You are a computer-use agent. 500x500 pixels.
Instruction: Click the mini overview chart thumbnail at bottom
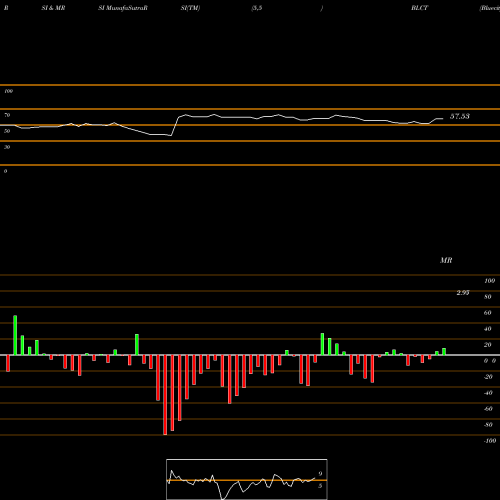coord(247,479)
